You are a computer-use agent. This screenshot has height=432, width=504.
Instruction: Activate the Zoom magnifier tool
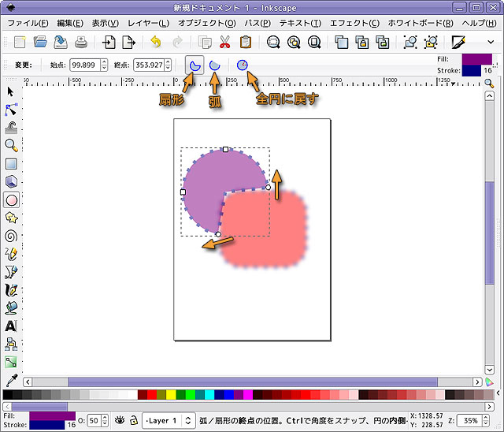coord(11,146)
